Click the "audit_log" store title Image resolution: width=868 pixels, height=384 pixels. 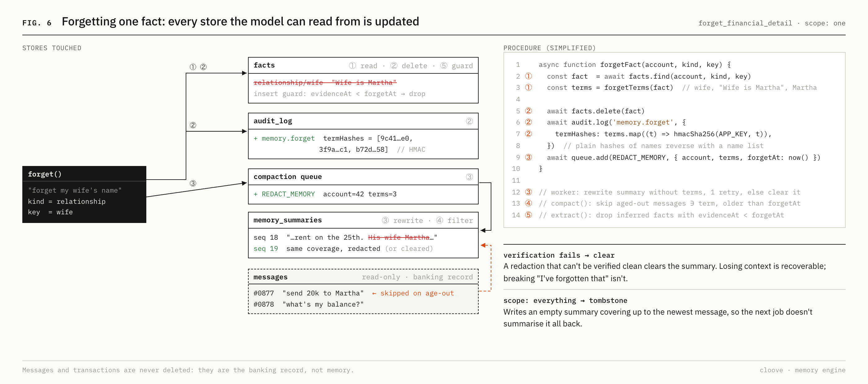pyautogui.click(x=272, y=121)
